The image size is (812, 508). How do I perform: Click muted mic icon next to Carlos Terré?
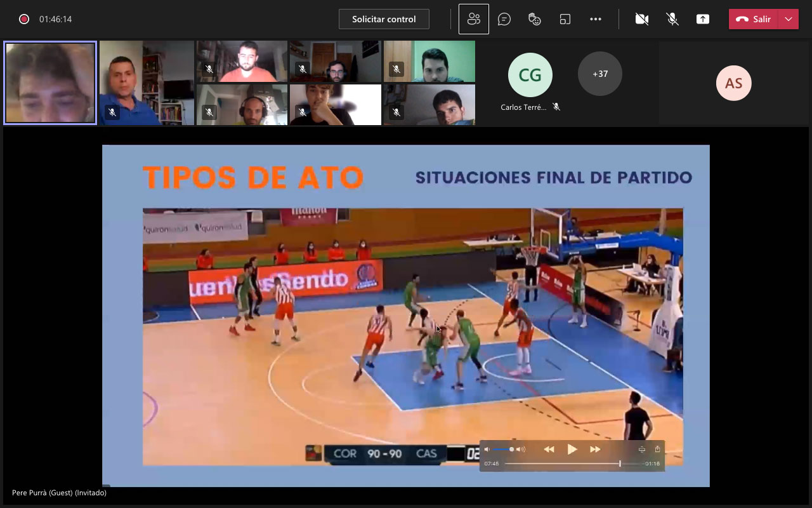556,107
